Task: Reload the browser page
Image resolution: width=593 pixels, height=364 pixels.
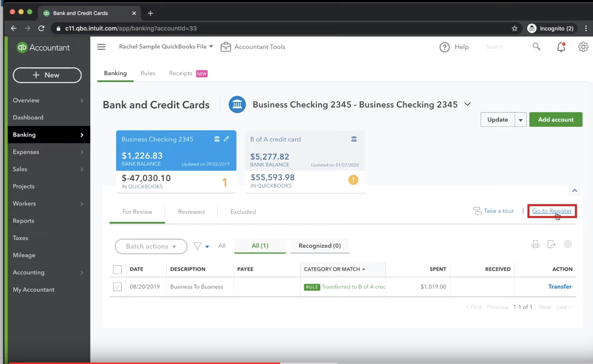Action: 41,28
